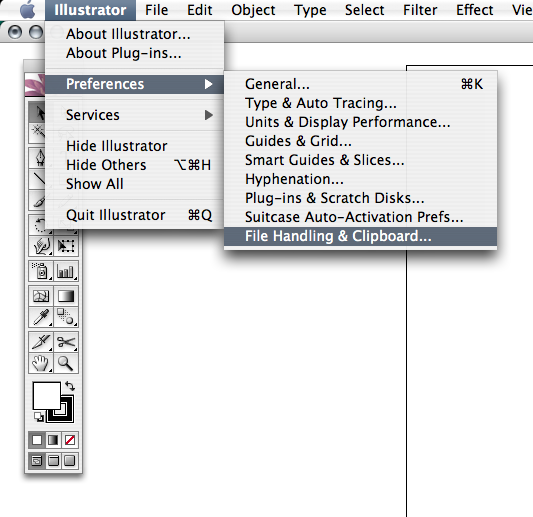Select the Mesh tool
The width and height of the screenshot is (533, 517).
pos(41,296)
